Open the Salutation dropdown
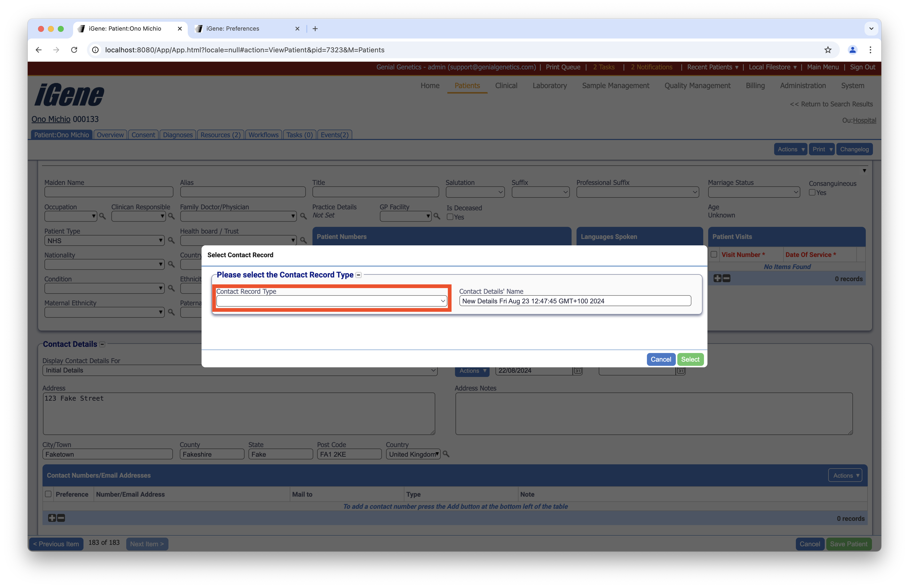The image size is (909, 588). [x=475, y=192]
